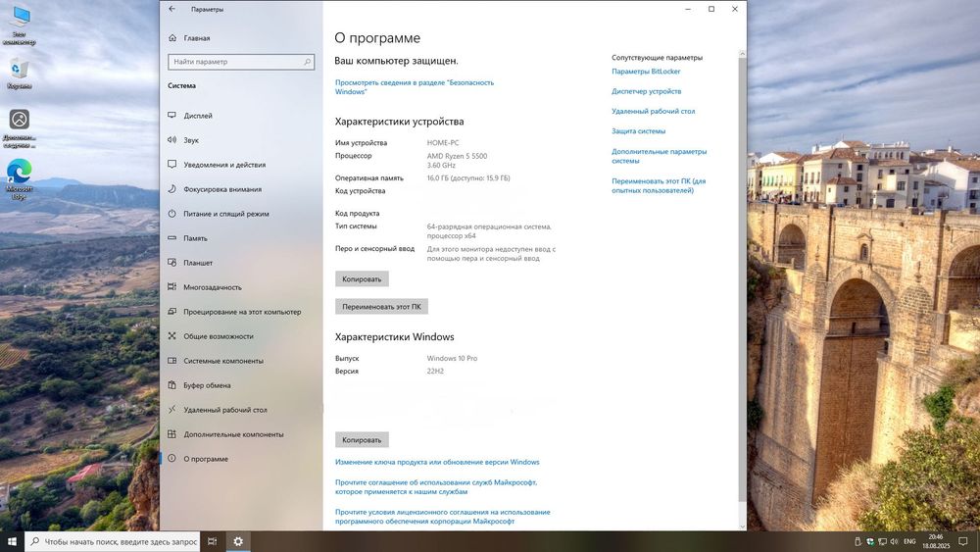Select Этот компьютер desktop icon
980x552 pixels.
pyautogui.click(x=20, y=25)
